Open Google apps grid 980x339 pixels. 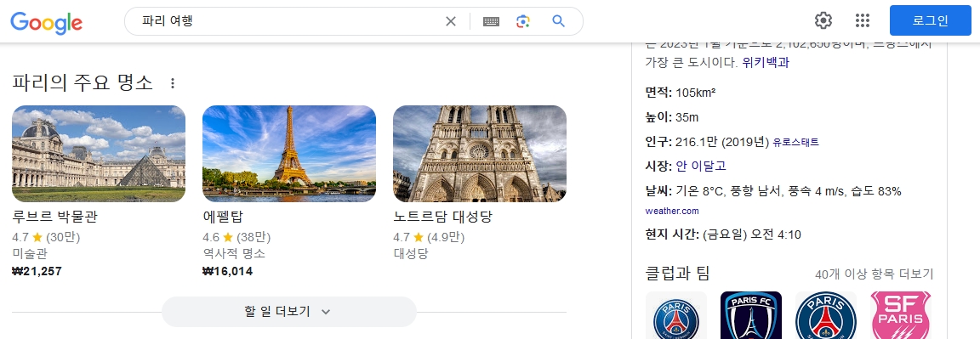863,20
